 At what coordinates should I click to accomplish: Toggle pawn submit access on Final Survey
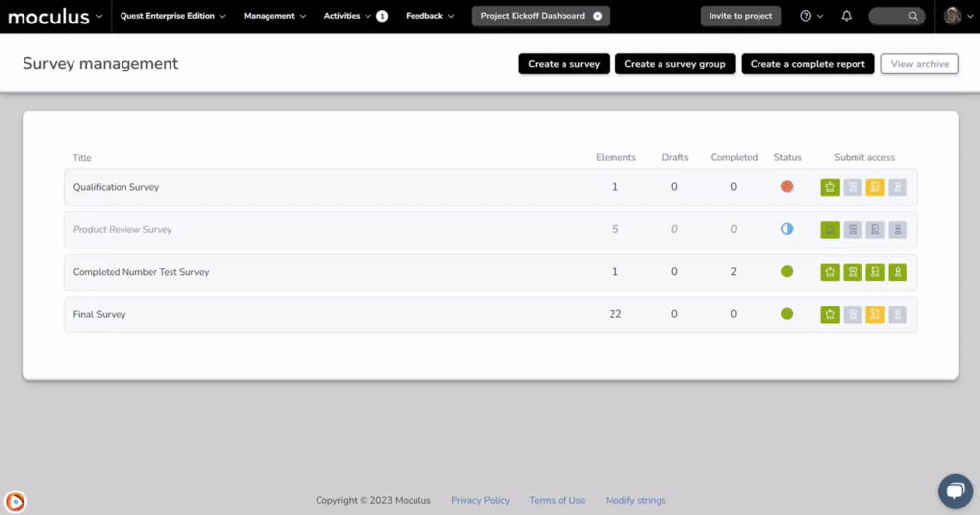tap(898, 315)
